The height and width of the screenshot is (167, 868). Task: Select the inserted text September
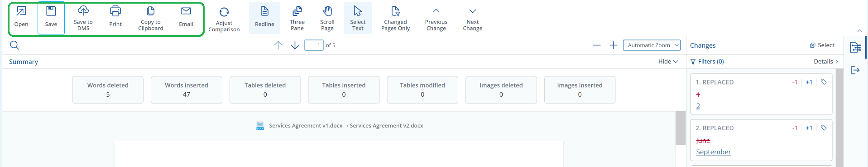point(714,152)
